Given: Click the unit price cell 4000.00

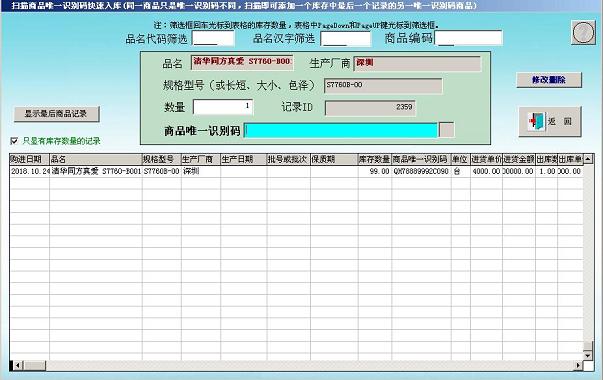Looking at the screenshot, I should 486,172.
